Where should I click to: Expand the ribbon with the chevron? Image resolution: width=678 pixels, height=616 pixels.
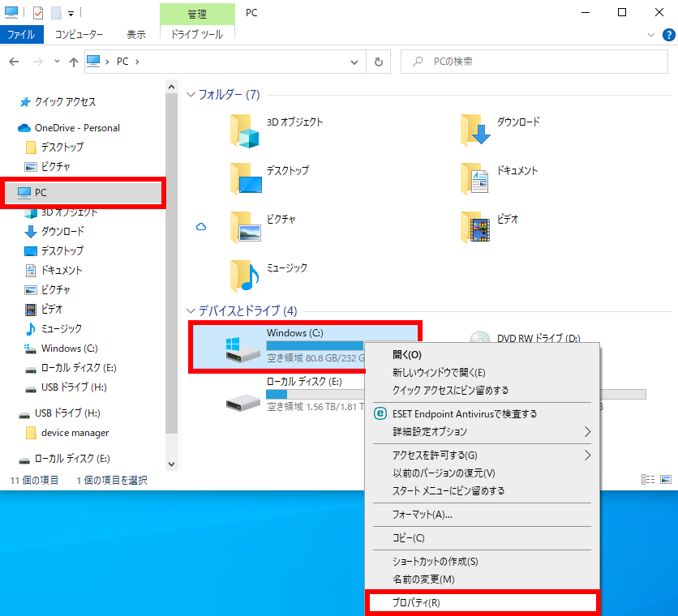click(651, 35)
